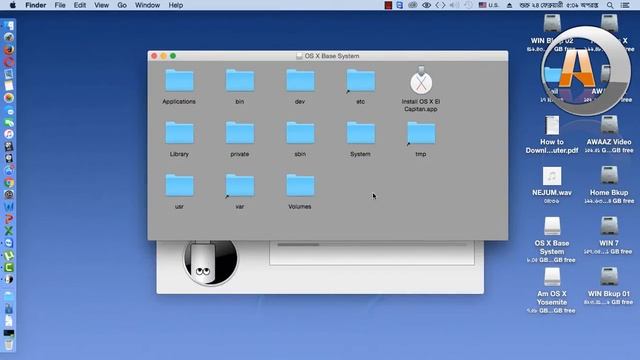640x360 pixels.
Task: Open the dev folder
Action: tap(300, 81)
